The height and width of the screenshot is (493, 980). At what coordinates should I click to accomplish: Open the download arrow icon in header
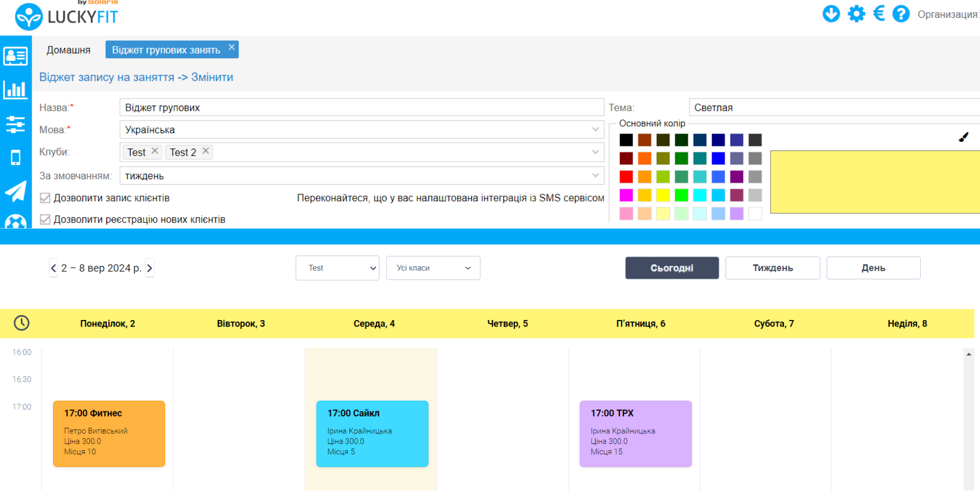click(831, 14)
